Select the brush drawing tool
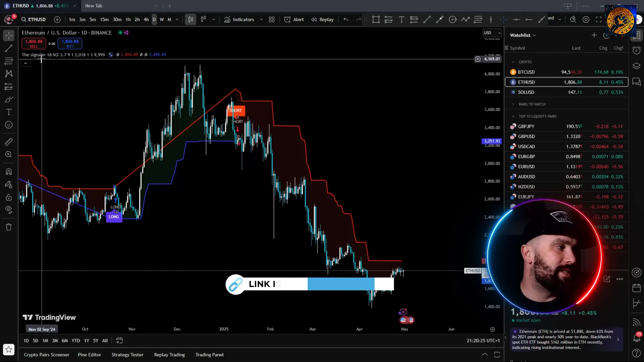The height and width of the screenshot is (362, 644). tap(9, 100)
